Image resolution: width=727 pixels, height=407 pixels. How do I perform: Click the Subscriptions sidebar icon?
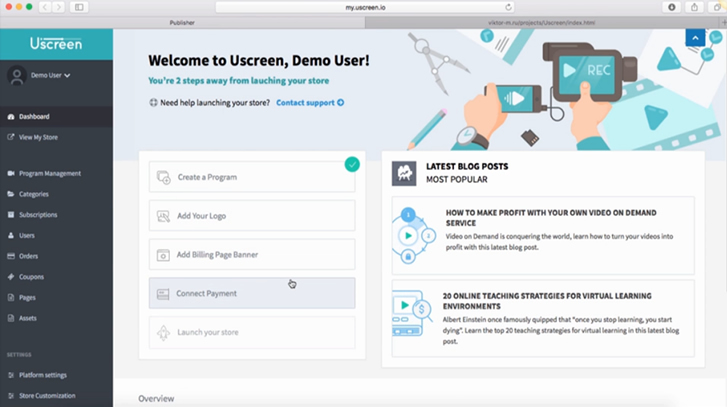(x=11, y=215)
